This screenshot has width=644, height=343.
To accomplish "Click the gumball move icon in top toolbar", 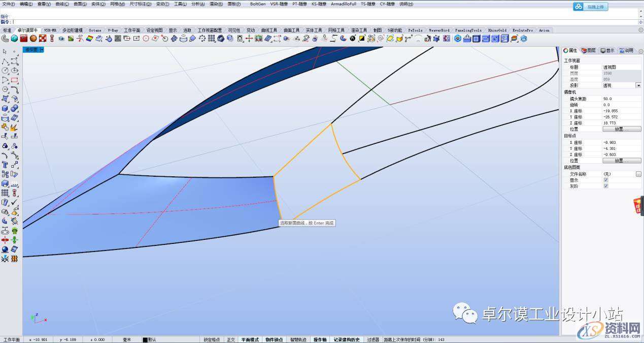I will pyautogui.click(x=249, y=38).
